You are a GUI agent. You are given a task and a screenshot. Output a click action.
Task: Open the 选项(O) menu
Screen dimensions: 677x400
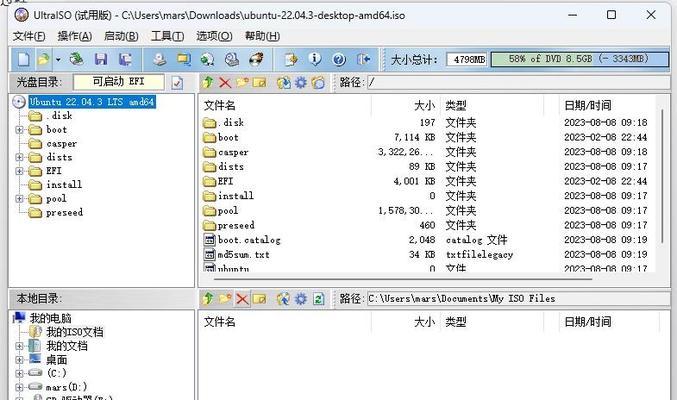click(214, 36)
